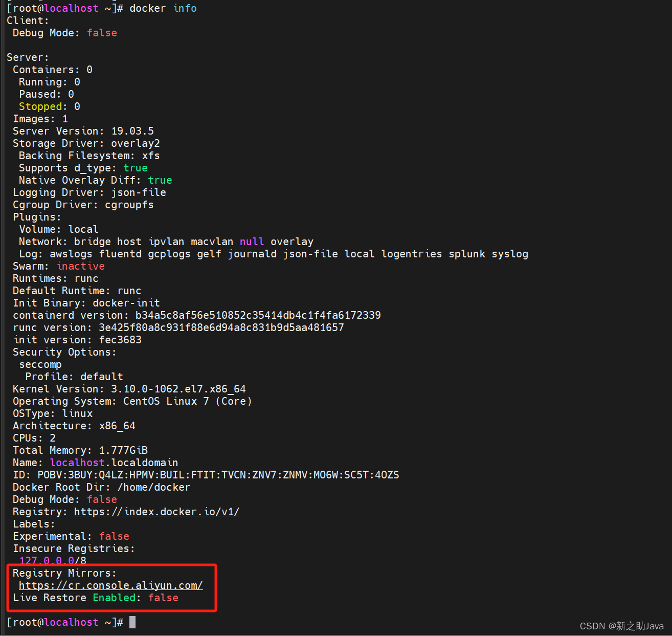Viewport: 672px width, 636px height.
Task: Click 'Architecture: x86_64' line
Action: point(74,426)
